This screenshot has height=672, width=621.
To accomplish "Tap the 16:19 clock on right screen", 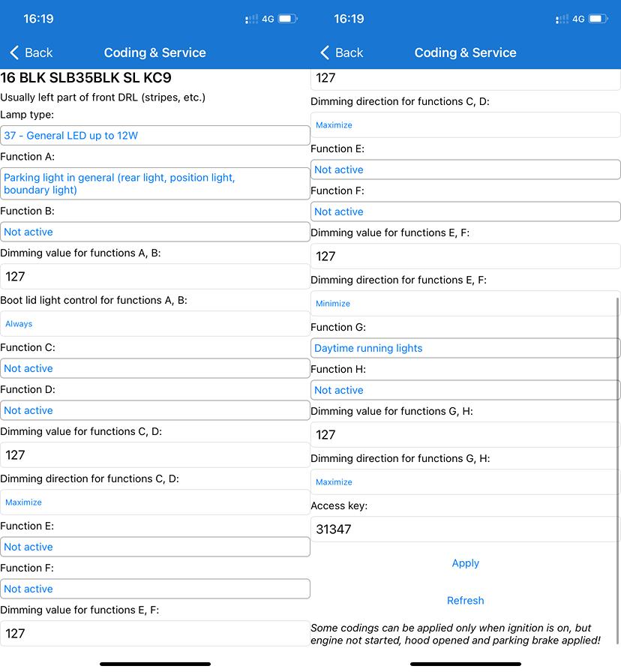I will (349, 19).
